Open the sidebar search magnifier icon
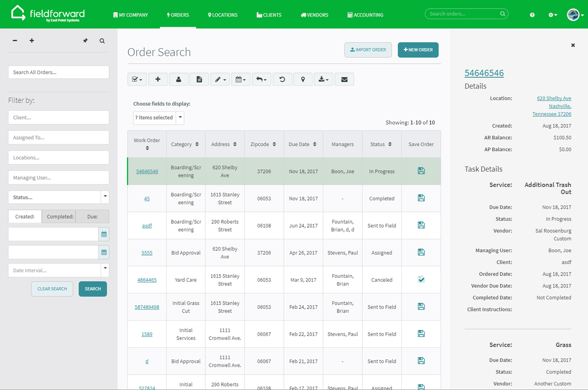Image resolution: width=588 pixels, height=390 pixels. (x=102, y=41)
